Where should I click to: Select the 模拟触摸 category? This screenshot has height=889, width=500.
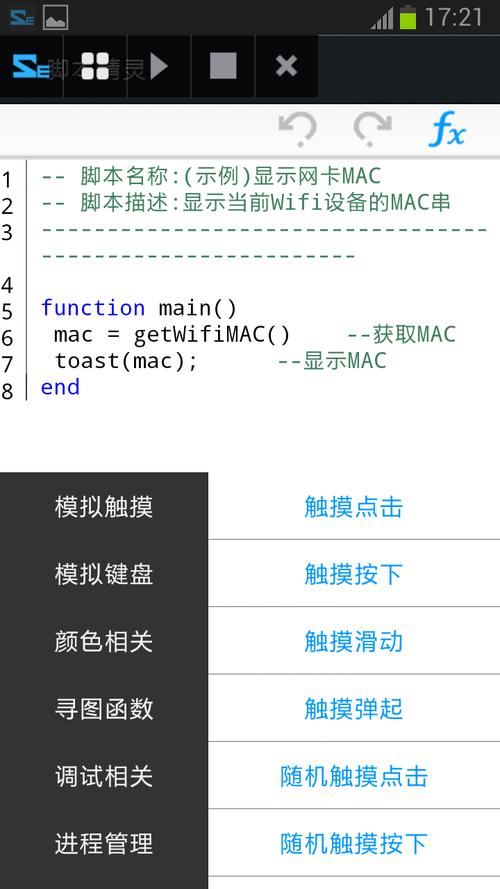pyautogui.click(x=104, y=506)
